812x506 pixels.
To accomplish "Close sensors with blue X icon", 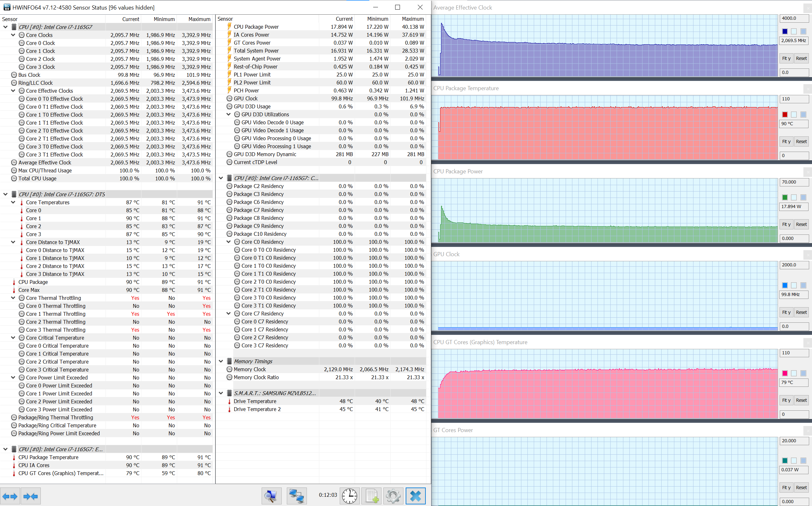I will click(x=415, y=495).
